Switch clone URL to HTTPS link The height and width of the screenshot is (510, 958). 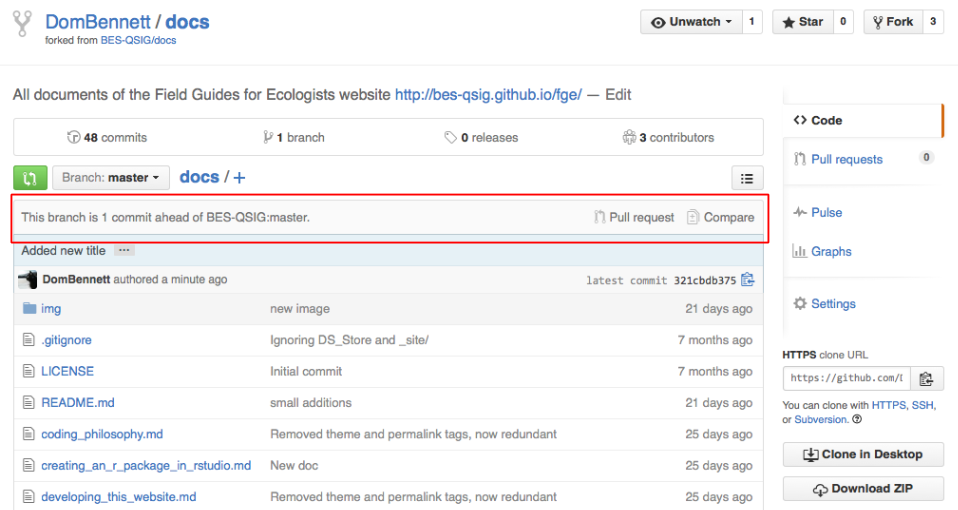coord(890,405)
